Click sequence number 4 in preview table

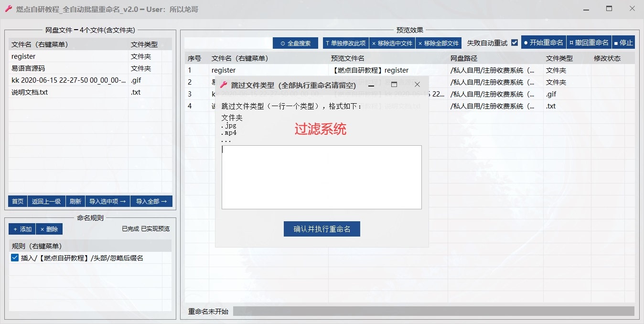click(x=190, y=106)
